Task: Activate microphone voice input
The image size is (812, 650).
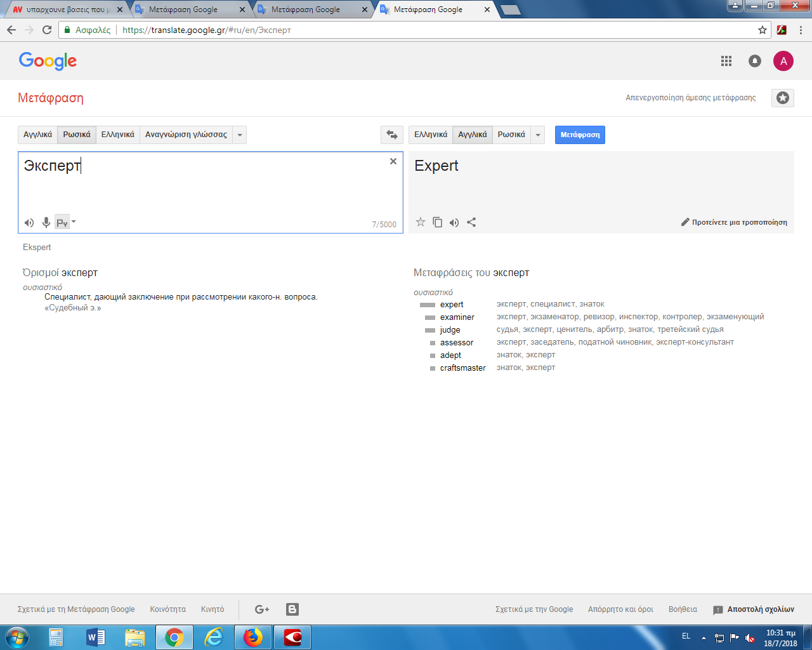Action: (46, 222)
